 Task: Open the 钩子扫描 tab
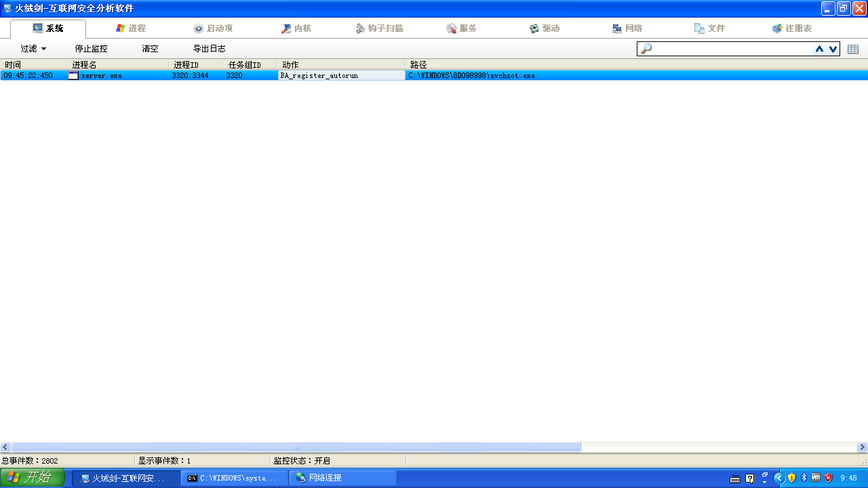379,28
